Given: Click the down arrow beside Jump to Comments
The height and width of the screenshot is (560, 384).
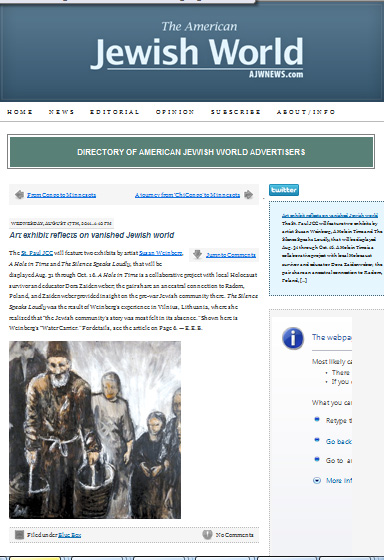Looking at the screenshot, I should [x=197, y=254].
